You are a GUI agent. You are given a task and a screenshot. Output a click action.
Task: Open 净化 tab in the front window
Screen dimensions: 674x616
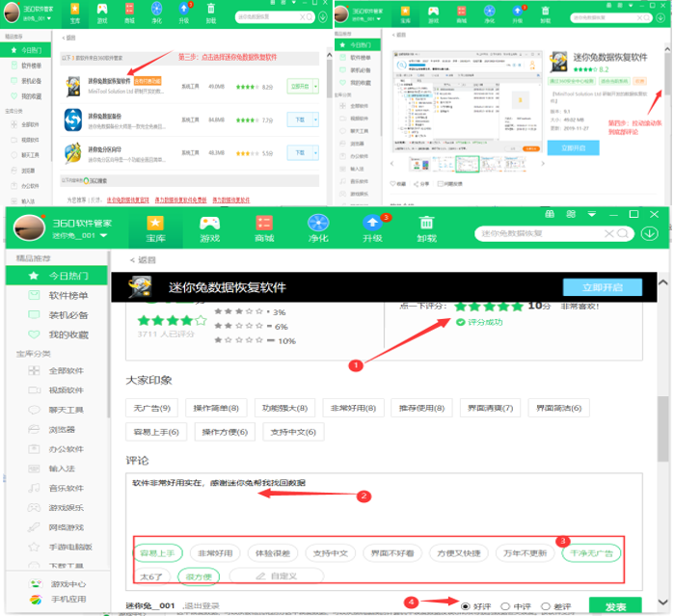point(318,228)
